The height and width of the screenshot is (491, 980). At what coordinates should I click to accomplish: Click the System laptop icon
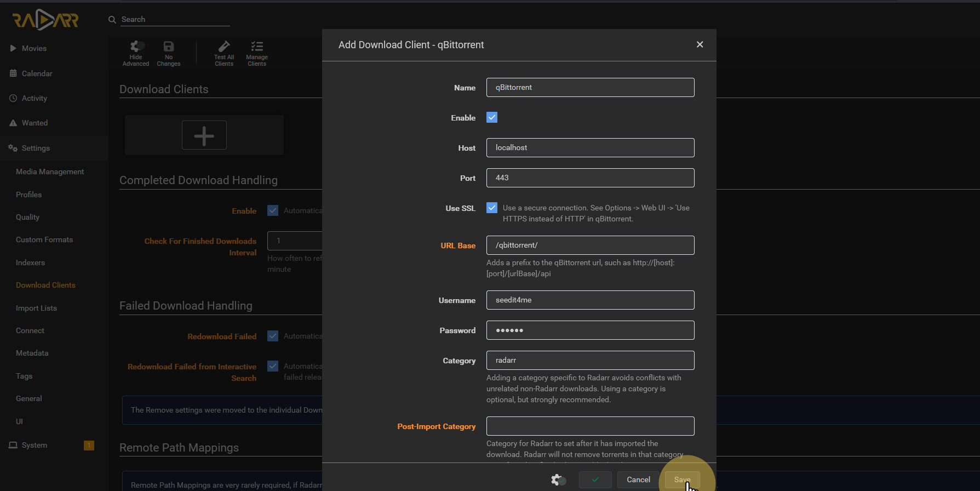(x=13, y=445)
